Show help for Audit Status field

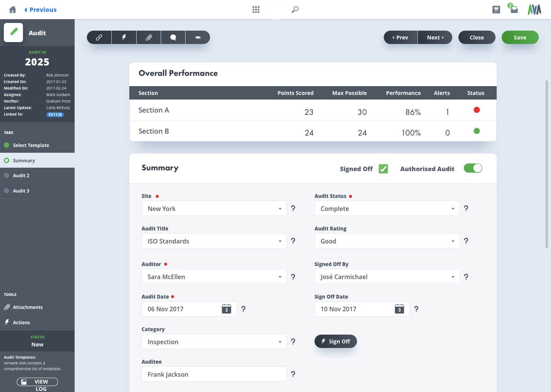(x=466, y=209)
